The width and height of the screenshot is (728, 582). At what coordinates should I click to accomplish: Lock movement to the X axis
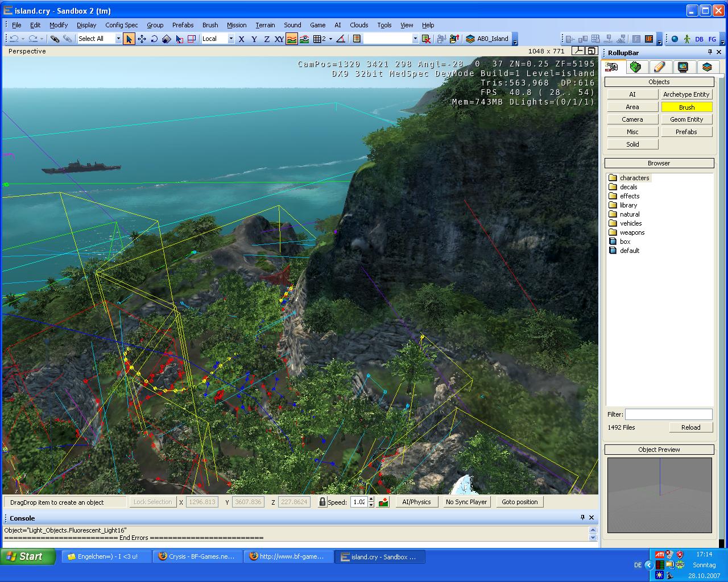click(242, 39)
